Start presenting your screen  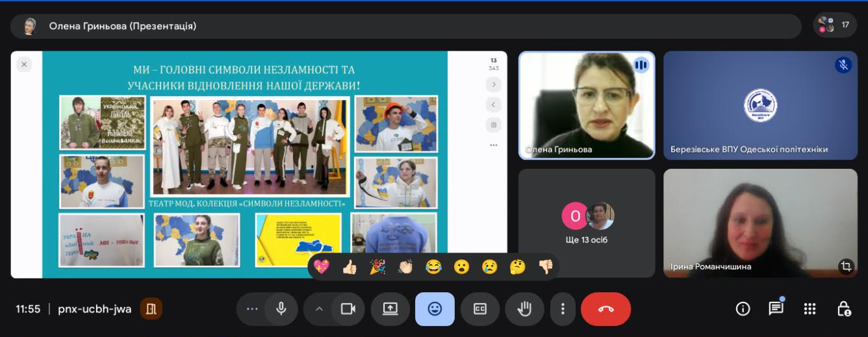click(x=390, y=309)
